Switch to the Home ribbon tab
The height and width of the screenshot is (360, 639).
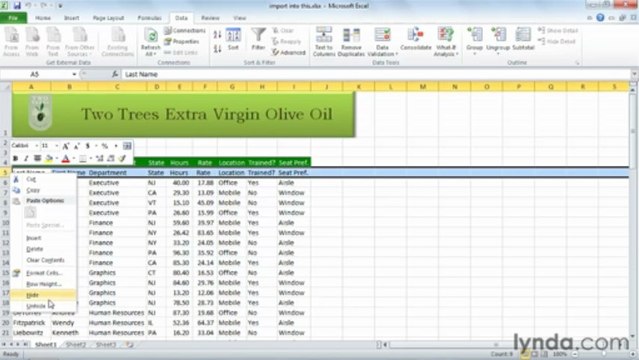coord(43,18)
